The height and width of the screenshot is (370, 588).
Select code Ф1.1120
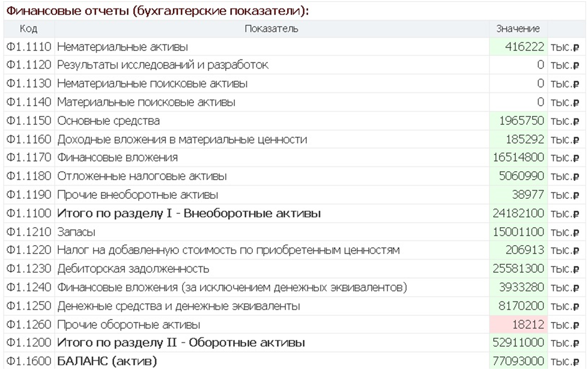pos(29,65)
